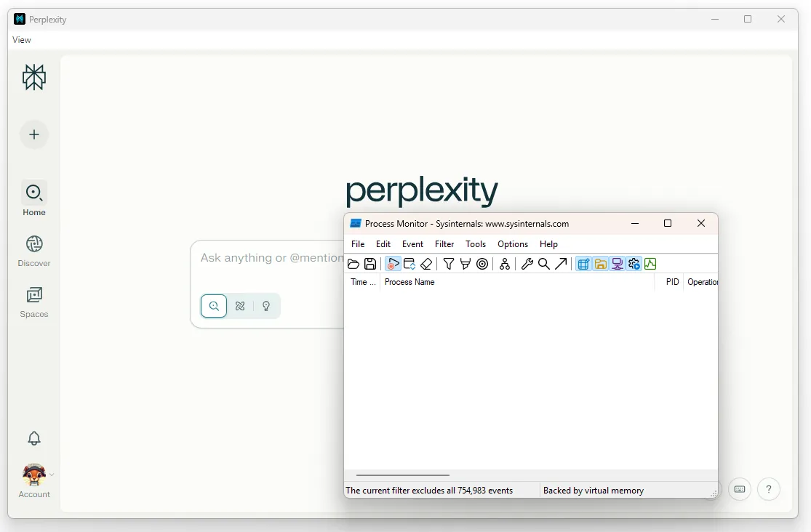This screenshot has width=811, height=532.
Task: Open Spaces from the Perplexity sidebar
Action: pos(33,302)
